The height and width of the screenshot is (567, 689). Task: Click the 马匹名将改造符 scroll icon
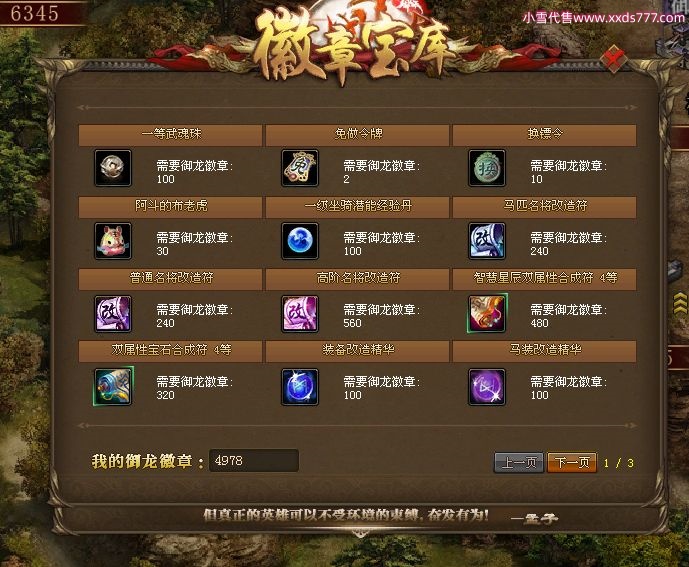(x=487, y=240)
